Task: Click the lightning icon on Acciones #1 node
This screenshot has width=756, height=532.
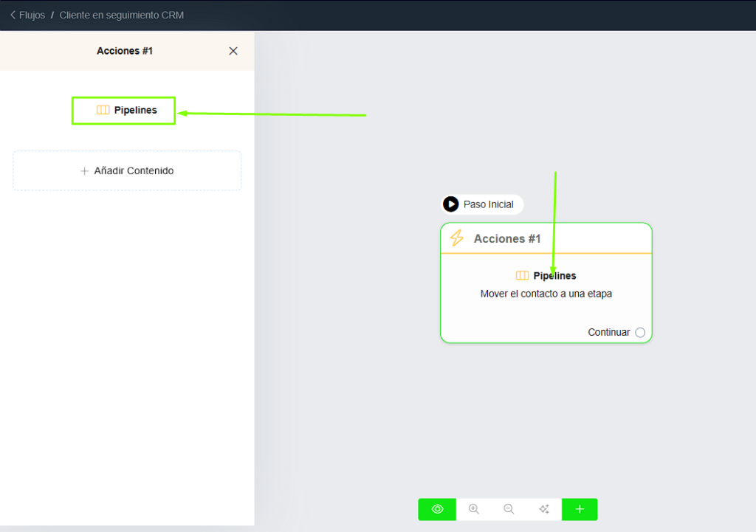Action: [457, 238]
